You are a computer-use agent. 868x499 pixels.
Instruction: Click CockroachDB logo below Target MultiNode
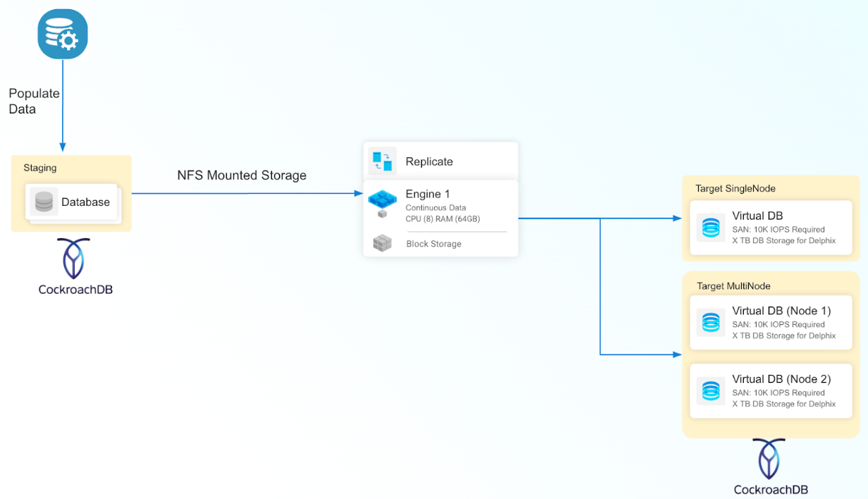coord(771,460)
